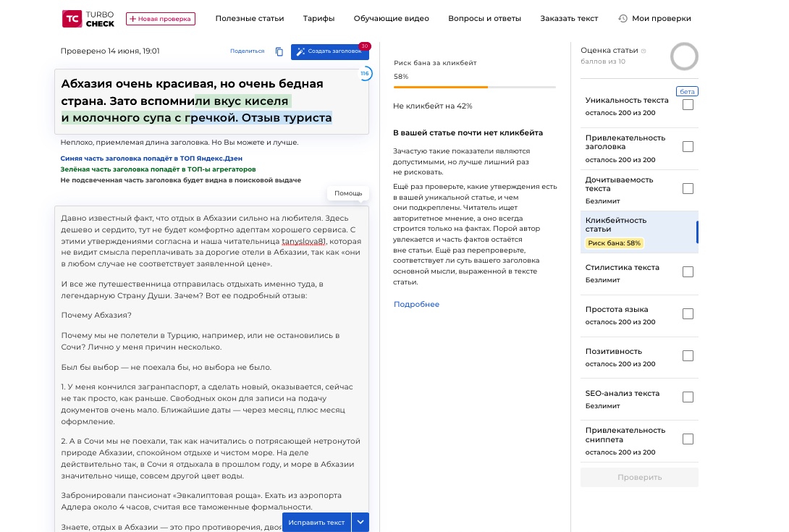Screen dimensions: 789x532
Task: Click the 58% value under Риск бана
Action: tap(401, 77)
